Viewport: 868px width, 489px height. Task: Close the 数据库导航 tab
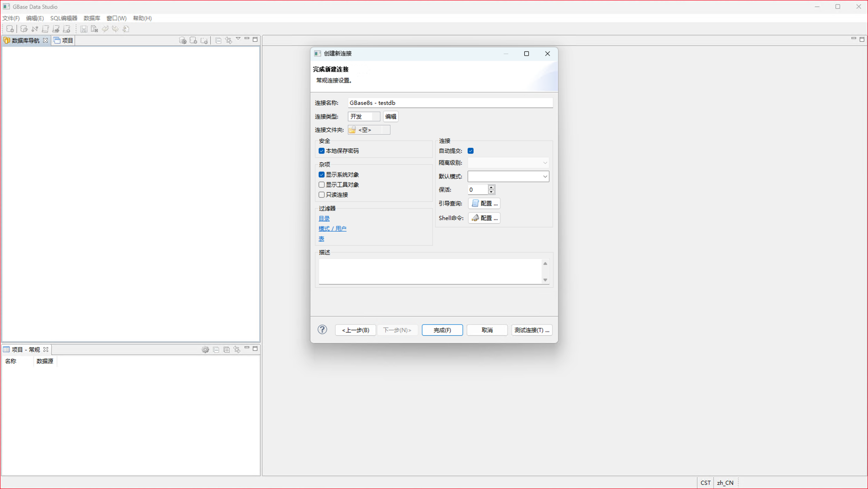[x=45, y=40]
